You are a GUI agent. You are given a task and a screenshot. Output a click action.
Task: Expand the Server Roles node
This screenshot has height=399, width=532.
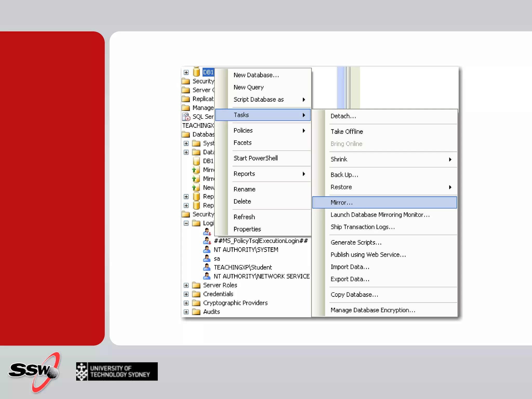click(186, 285)
